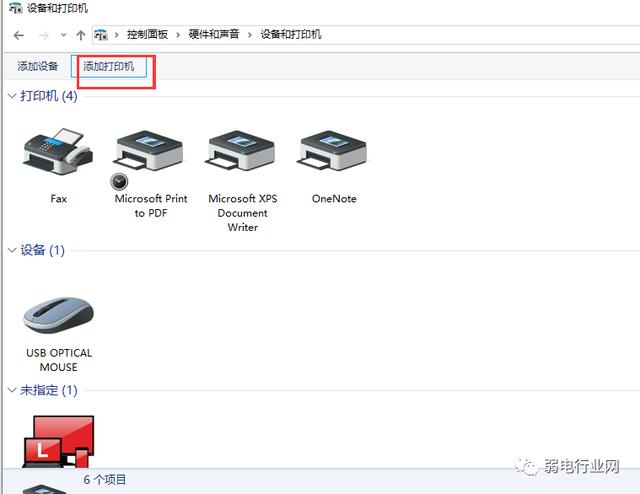Viewport: 640px width, 494px height.
Task: Click the address bar location icon
Action: pos(100,35)
